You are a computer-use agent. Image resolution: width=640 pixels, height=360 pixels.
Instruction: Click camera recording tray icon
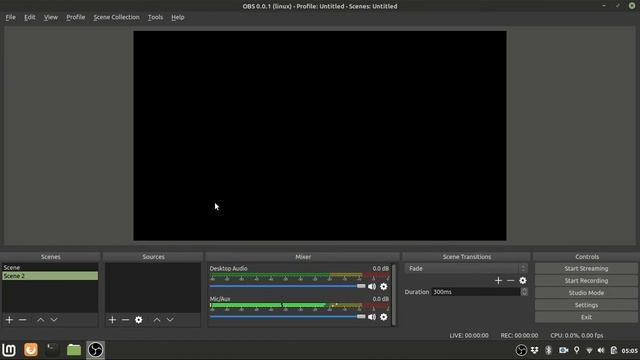pos(563,350)
